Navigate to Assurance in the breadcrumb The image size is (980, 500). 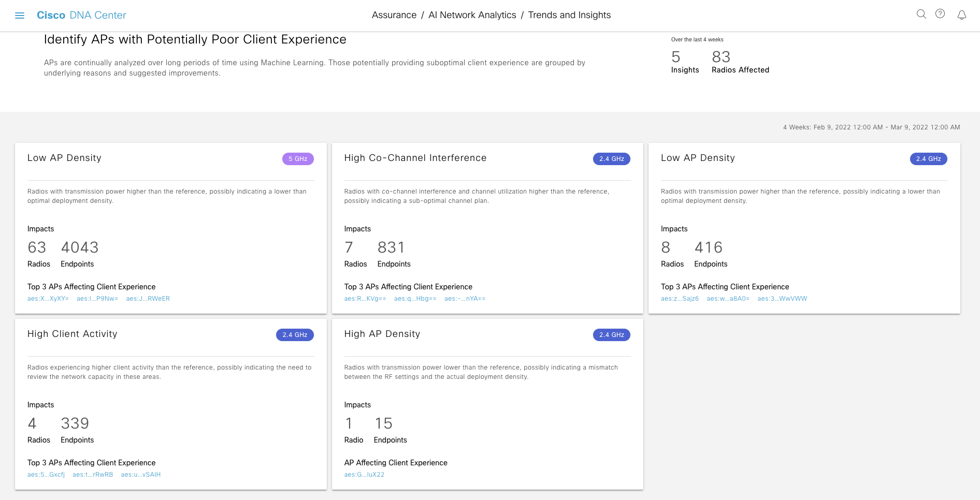394,15
